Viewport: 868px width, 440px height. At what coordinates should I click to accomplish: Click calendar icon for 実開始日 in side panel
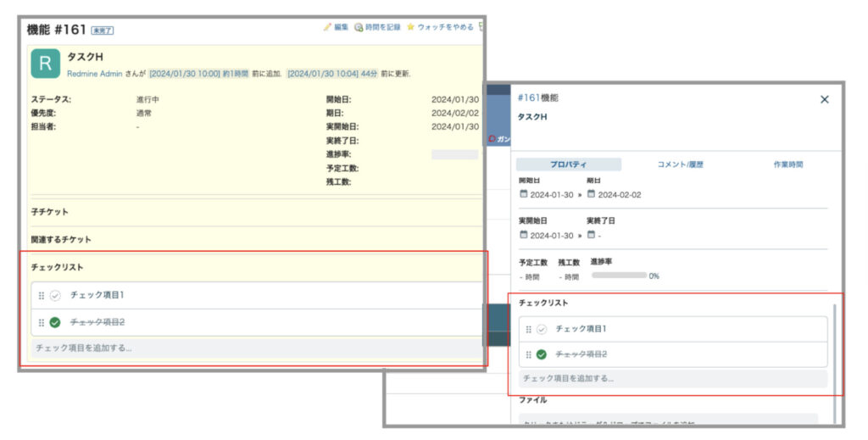(524, 235)
